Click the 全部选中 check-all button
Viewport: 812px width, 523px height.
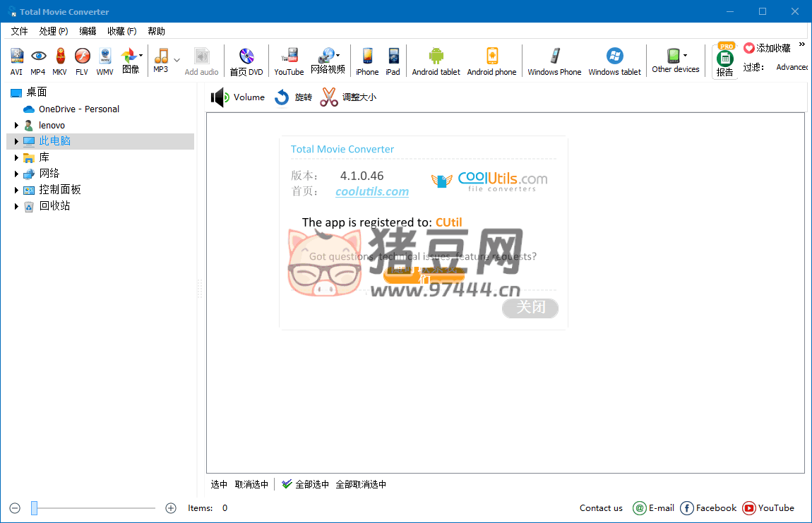pyautogui.click(x=305, y=484)
